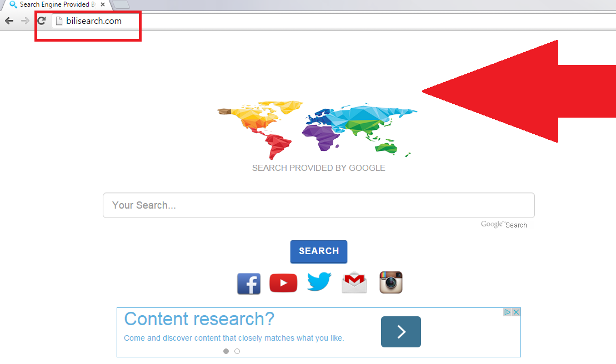Select the first ad carousel dot
Screen dimensions: 616x364
pyautogui.click(x=226, y=351)
